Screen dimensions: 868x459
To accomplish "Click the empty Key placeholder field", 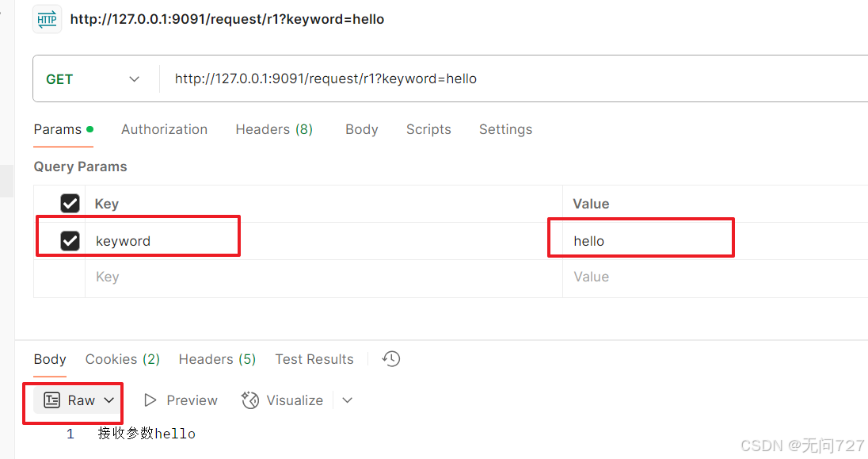I will point(324,277).
